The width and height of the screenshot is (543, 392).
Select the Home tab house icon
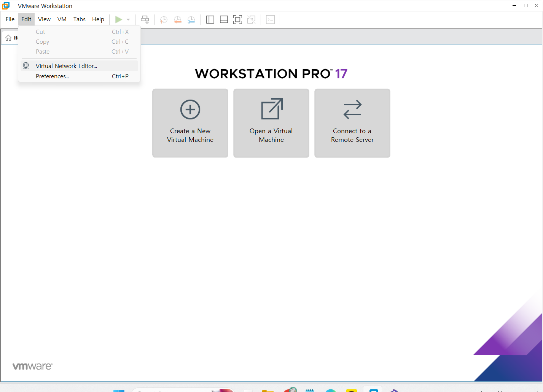[8, 38]
